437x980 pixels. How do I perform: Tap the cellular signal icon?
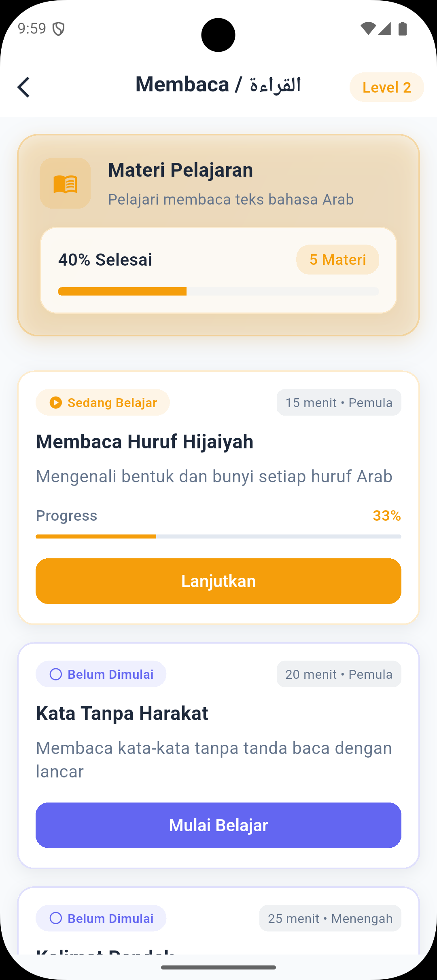(385, 29)
